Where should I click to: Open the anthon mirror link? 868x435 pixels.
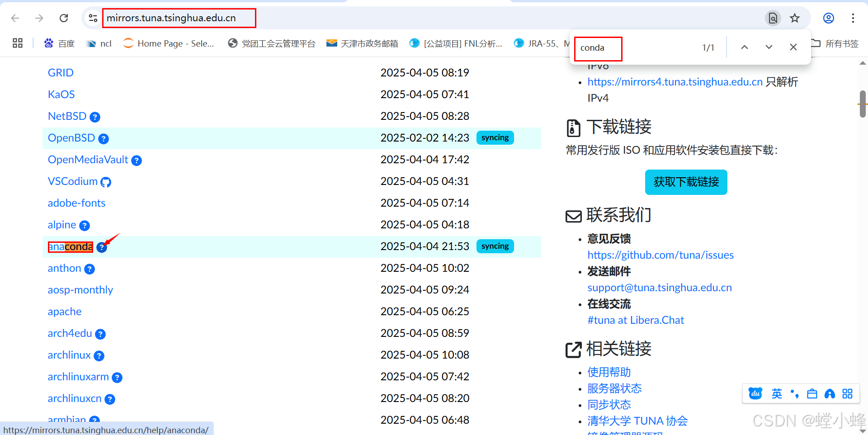point(64,268)
